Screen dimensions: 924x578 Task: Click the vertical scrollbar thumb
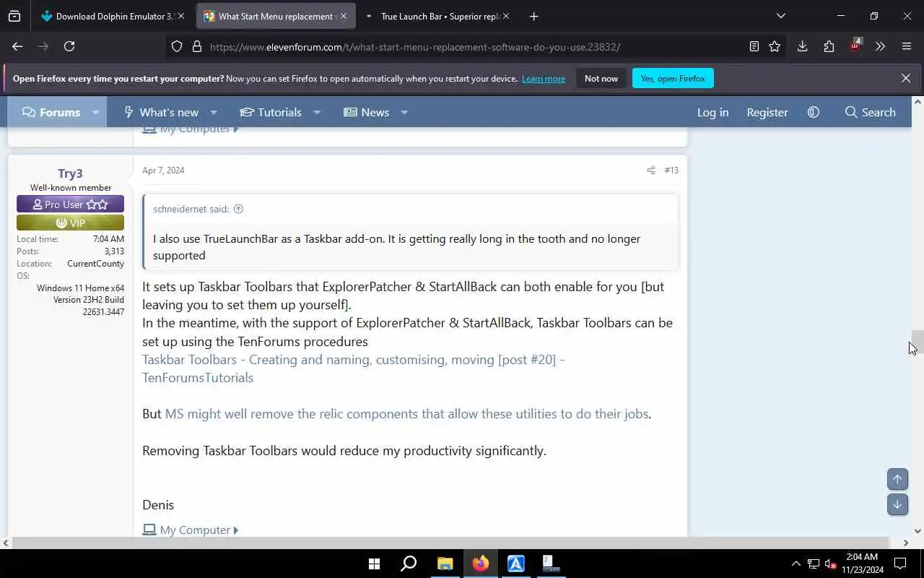pos(918,342)
